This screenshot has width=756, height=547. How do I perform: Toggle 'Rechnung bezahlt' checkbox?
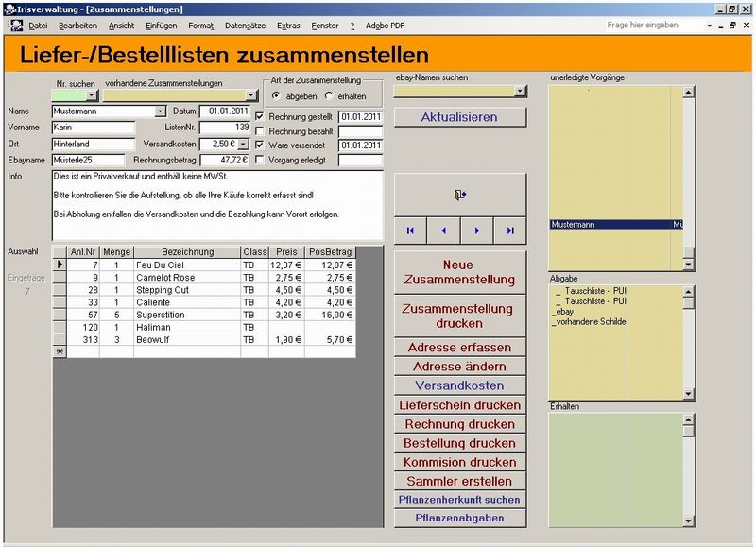259,131
